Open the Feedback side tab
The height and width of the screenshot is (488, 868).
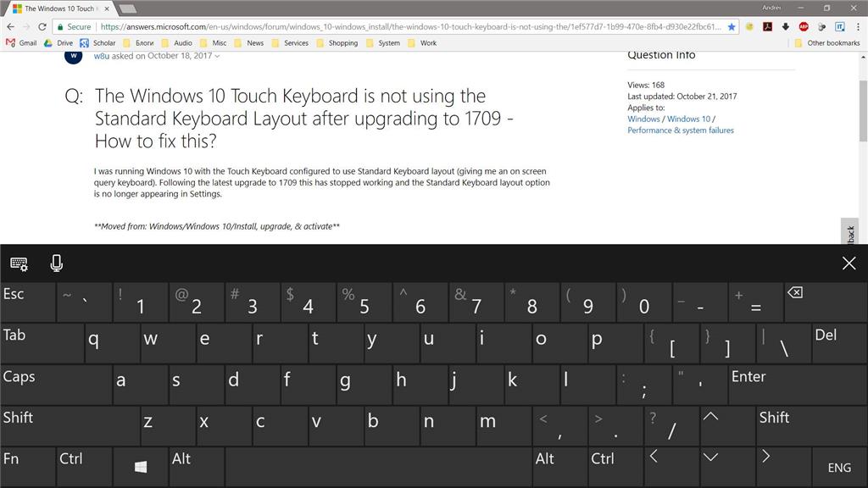point(851,231)
